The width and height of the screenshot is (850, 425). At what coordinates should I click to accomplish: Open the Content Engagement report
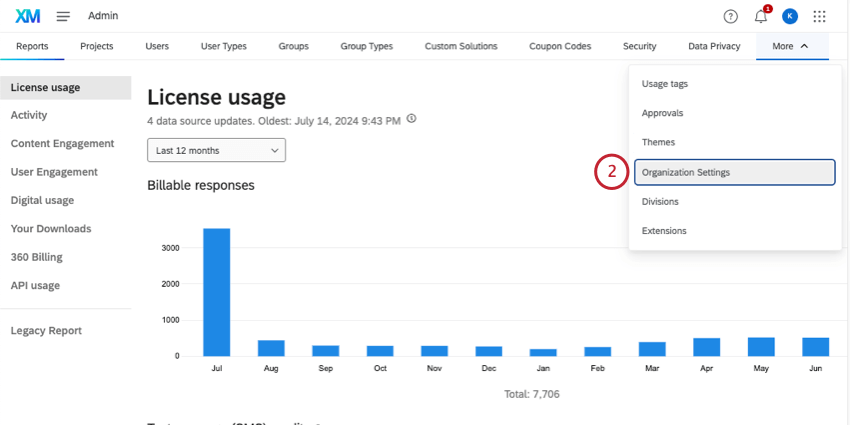(62, 144)
